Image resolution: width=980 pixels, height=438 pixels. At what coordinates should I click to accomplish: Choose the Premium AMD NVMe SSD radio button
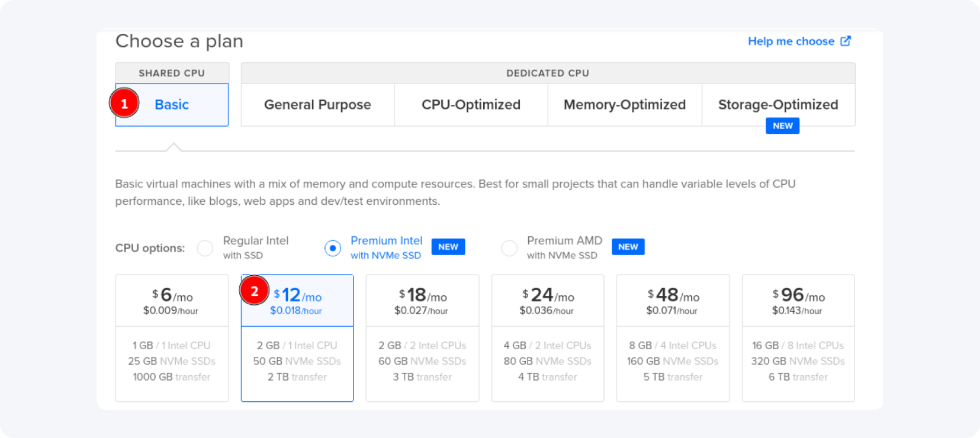509,248
